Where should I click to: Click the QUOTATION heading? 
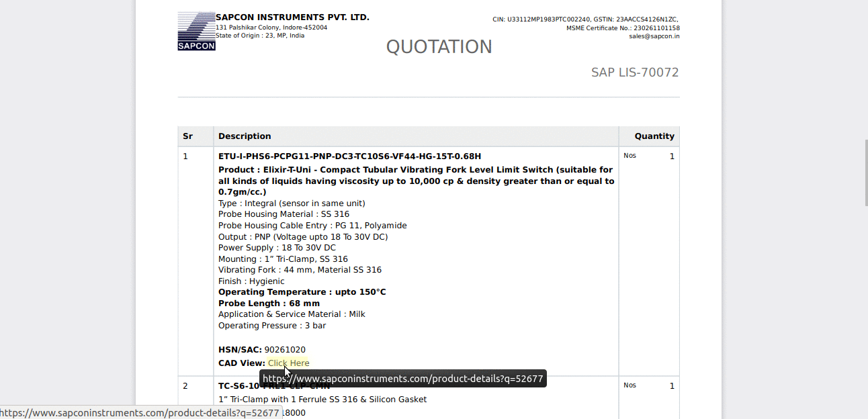tap(439, 46)
